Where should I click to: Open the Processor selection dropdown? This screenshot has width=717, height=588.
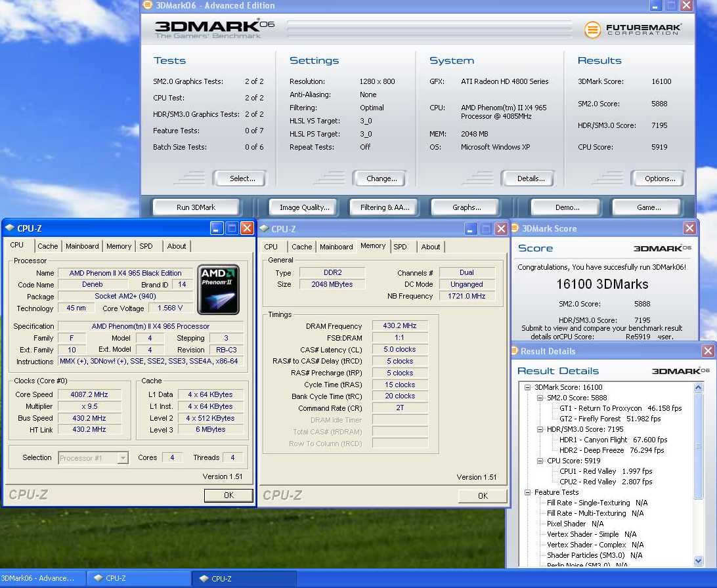tap(123, 458)
